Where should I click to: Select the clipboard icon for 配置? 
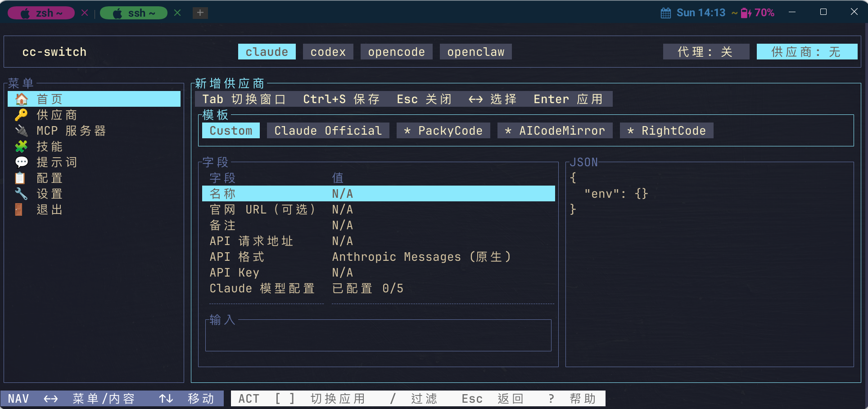[21, 177]
